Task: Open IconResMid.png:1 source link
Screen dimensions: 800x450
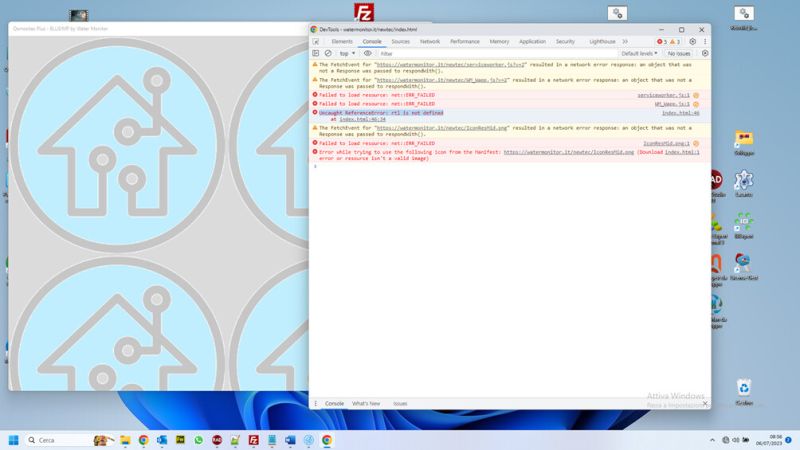Action: (666, 143)
